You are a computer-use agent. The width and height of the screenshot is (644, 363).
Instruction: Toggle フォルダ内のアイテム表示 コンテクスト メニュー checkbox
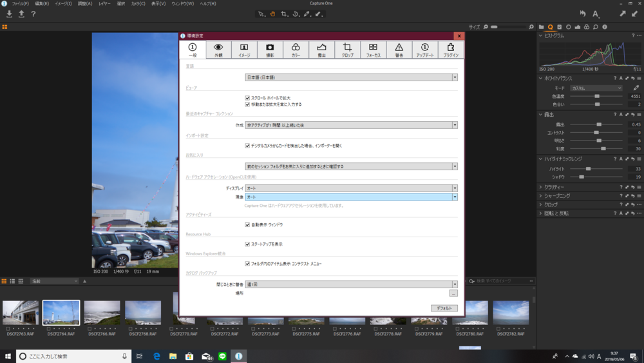[247, 264]
